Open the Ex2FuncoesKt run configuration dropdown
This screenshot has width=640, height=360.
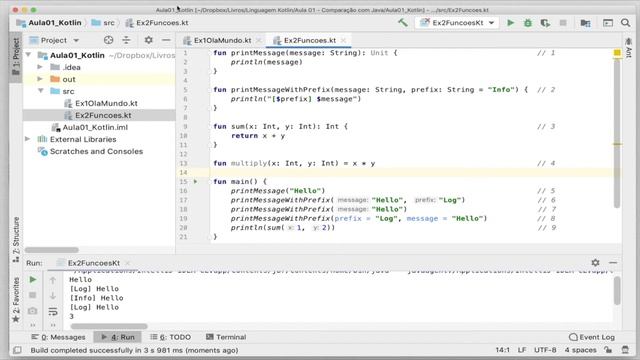[x=457, y=23]
